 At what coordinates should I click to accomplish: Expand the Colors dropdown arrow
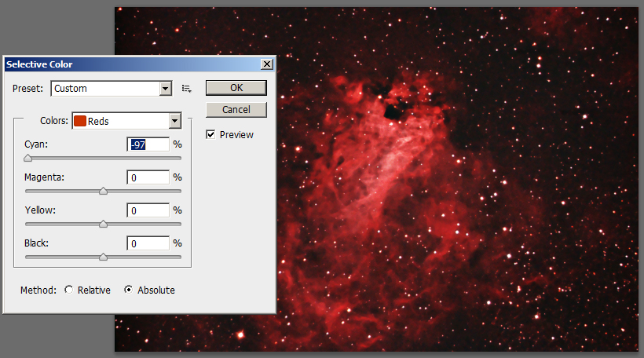175,121
